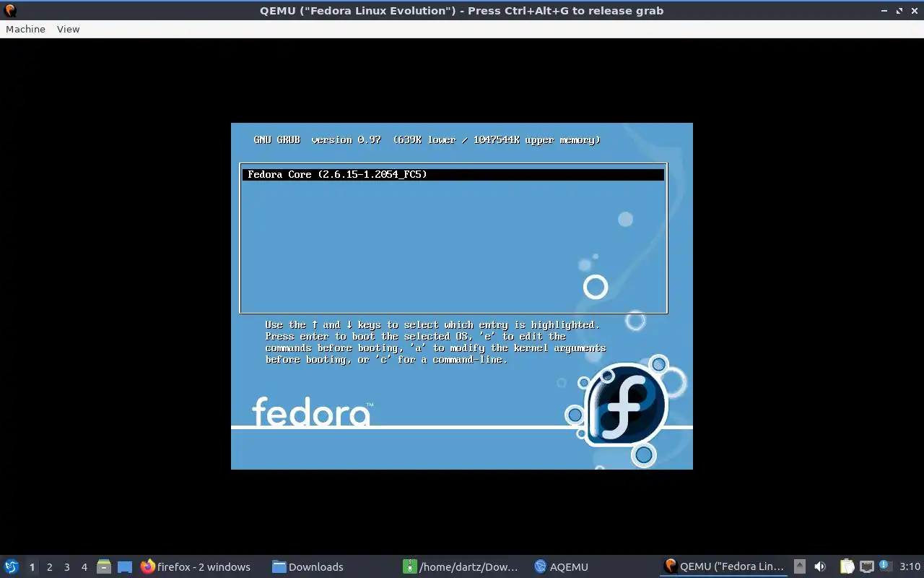Image resolution: width=924 pixels, height=578 pixels.
Task: Open the Machine menu in QEMU
Action: coord(25,29)
